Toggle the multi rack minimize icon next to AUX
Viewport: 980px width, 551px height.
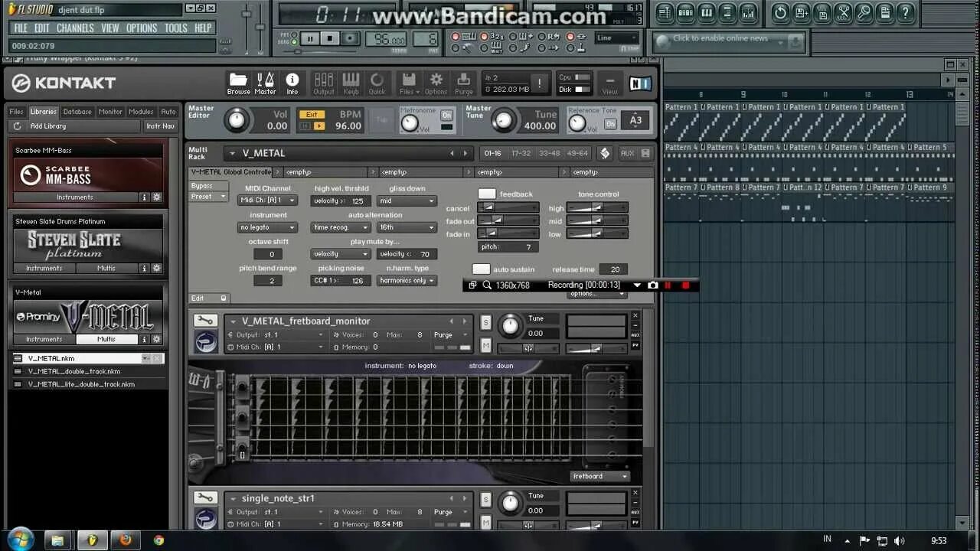pyautogui.click(x=645, y=153)
